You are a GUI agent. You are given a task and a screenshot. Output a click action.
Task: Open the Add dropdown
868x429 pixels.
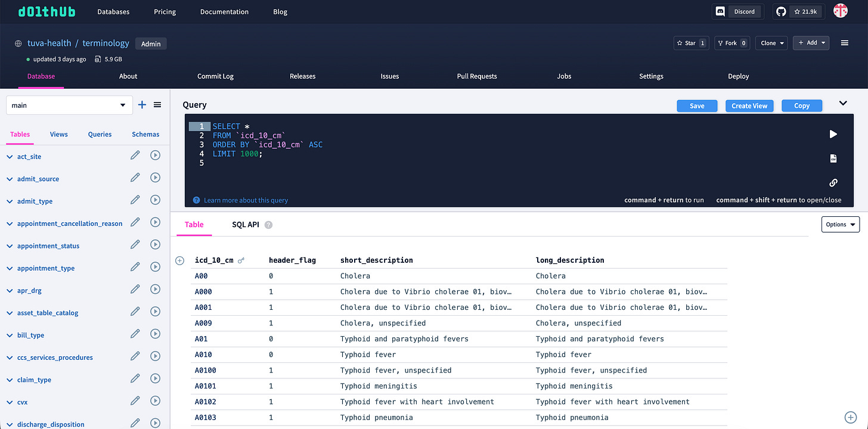click(x=811, y=43)
